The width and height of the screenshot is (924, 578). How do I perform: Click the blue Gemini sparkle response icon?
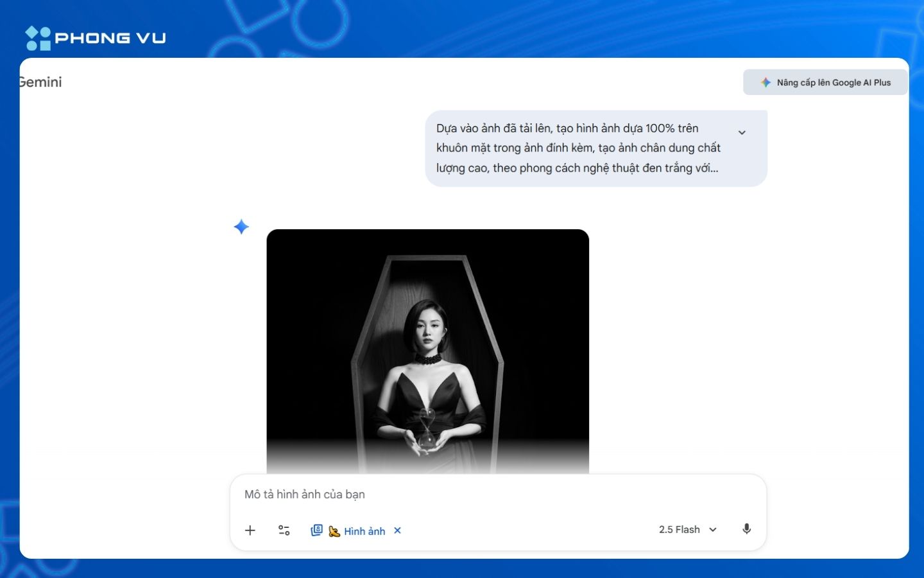[241, 227]
